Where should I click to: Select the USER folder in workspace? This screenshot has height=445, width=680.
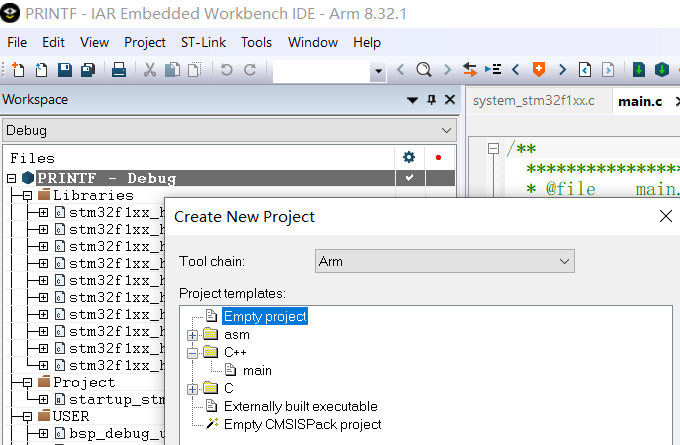71,416
